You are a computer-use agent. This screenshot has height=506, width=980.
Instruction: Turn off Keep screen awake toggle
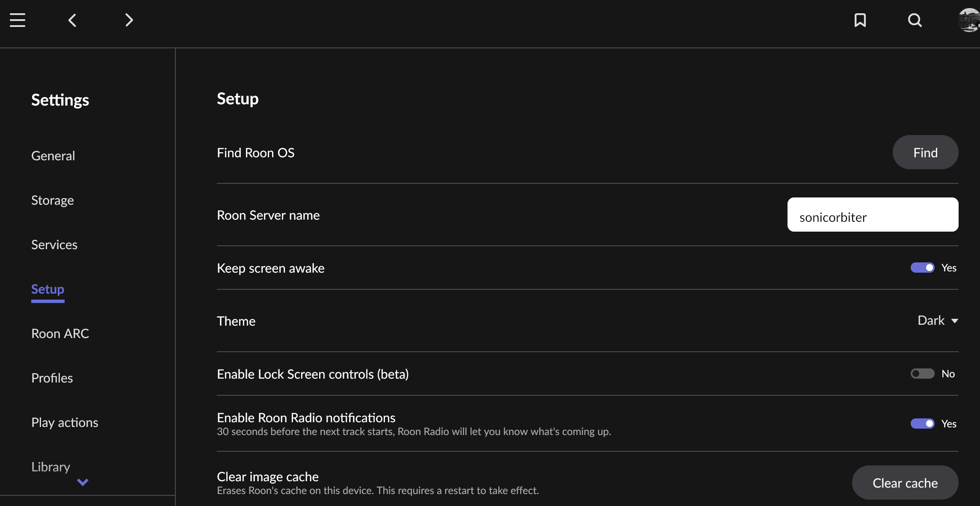pos(922,268)
